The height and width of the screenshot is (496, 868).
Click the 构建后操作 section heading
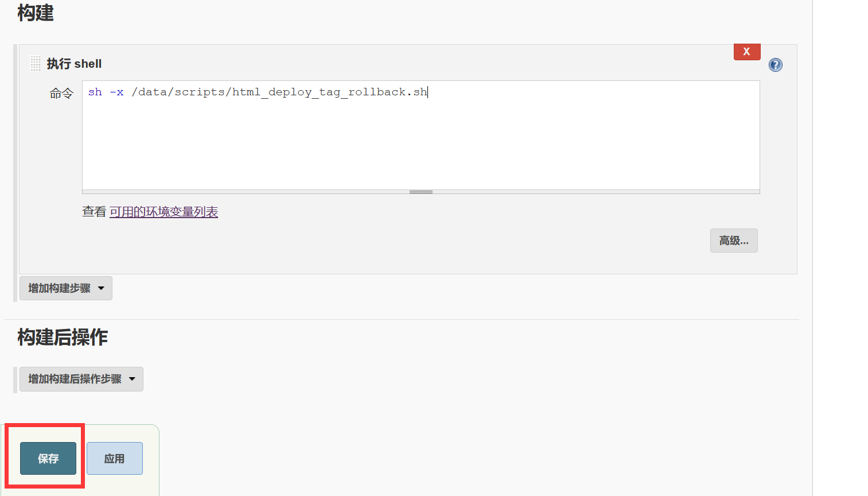[x=63, y=337]
